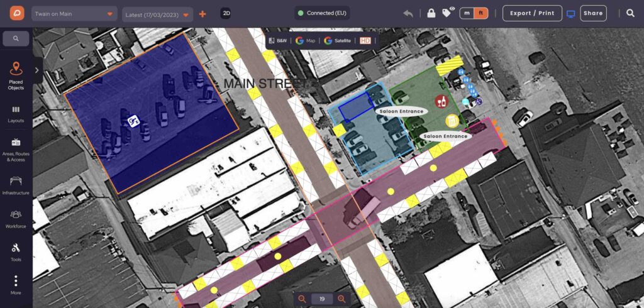Open the Workforce panel
Screen dimensions: 644x308
tap(16, 219)
